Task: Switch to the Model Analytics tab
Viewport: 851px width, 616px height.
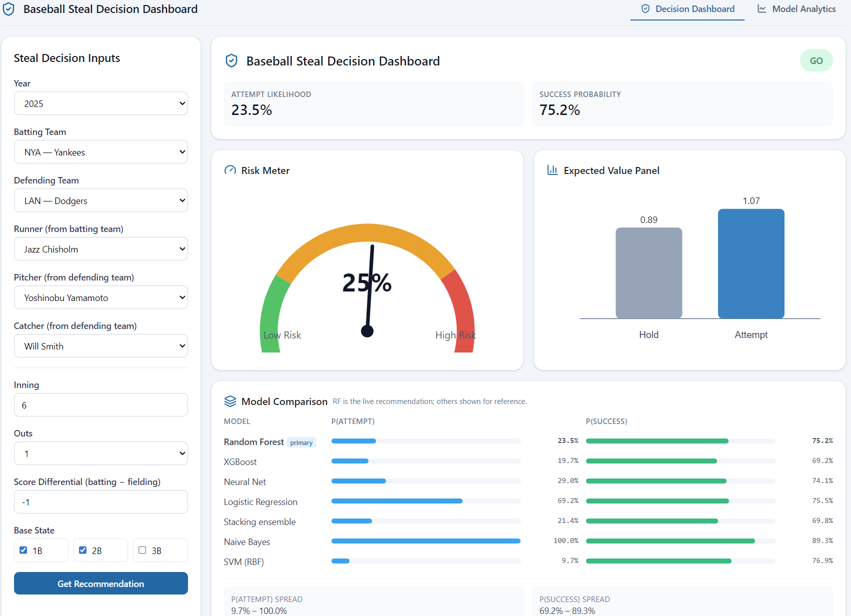Action: tap(796, 9)
